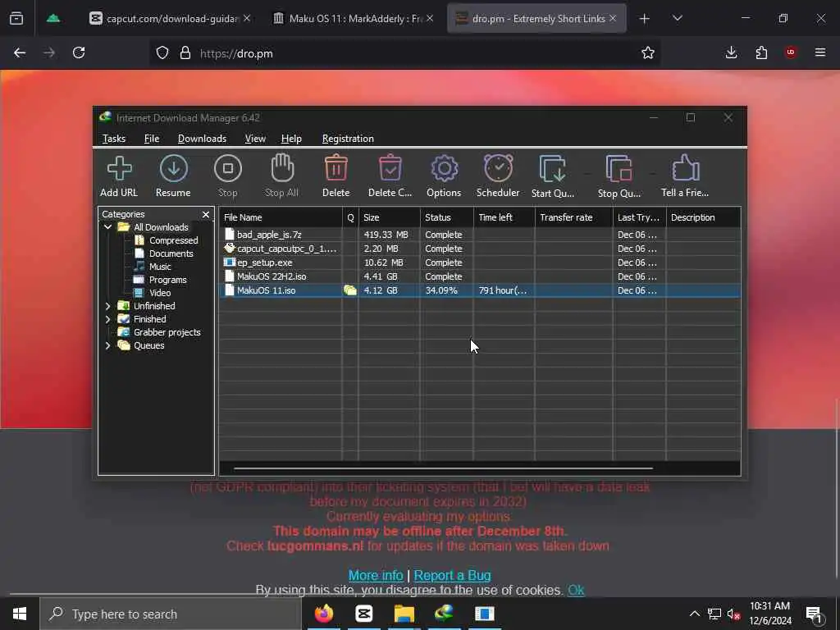Select the Video category
The width and height of the screenshot is (840, 630).
coord(160,293)
